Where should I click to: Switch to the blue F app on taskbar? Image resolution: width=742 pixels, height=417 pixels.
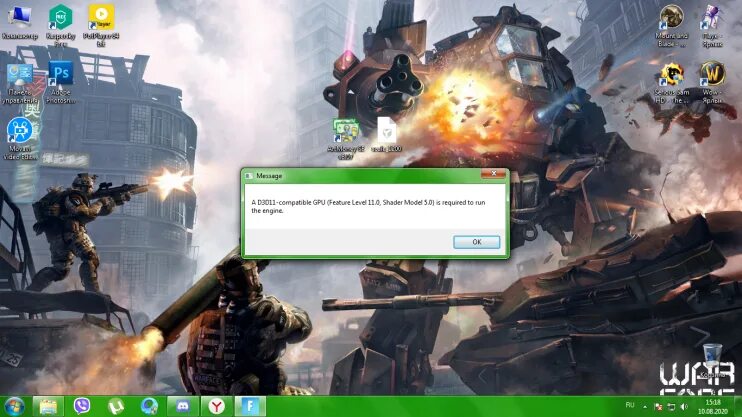(x=250, y=406)
